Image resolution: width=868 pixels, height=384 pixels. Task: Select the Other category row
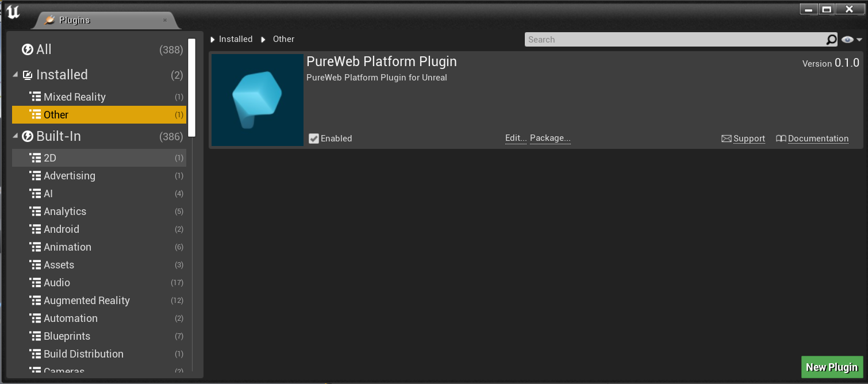99,114
